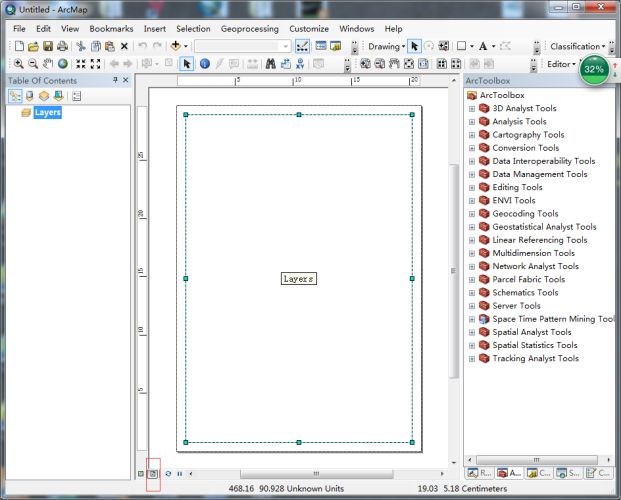Open the Insert menu

click(x=154, y=29)
